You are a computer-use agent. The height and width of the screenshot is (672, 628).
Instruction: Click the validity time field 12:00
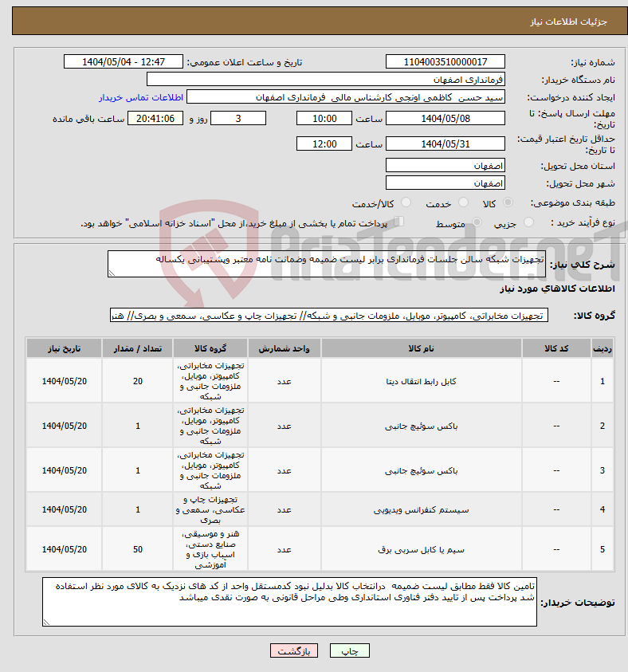click(x=324, y=143)
